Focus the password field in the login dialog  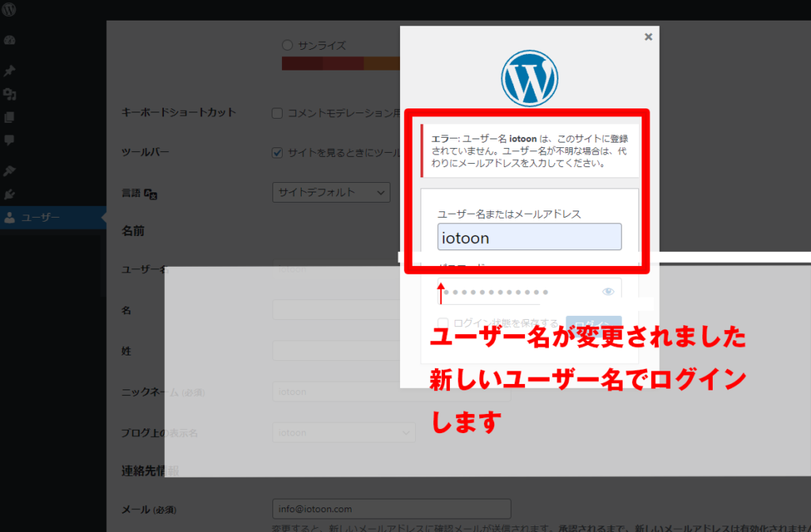click(x=529, y=291)
